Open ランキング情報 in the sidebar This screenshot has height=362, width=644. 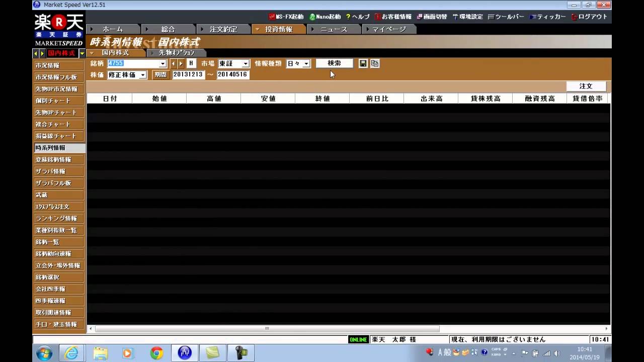pyautogui.click(x=59, y=218)
